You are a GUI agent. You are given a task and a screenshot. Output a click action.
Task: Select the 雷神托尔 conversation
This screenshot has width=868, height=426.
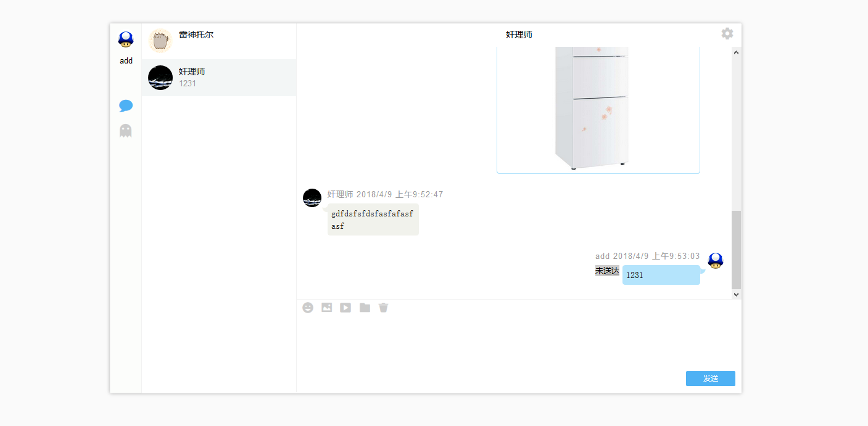coord(219,41)
